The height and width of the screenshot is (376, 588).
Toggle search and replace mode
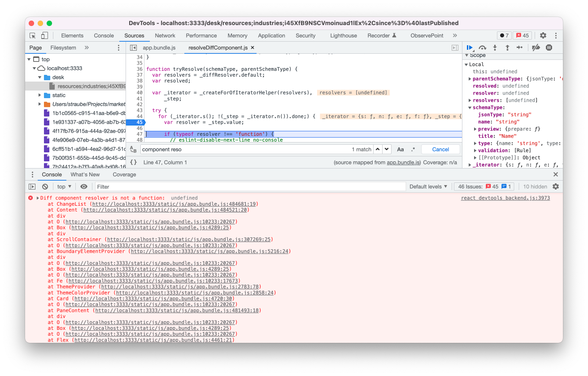point(133,149)
